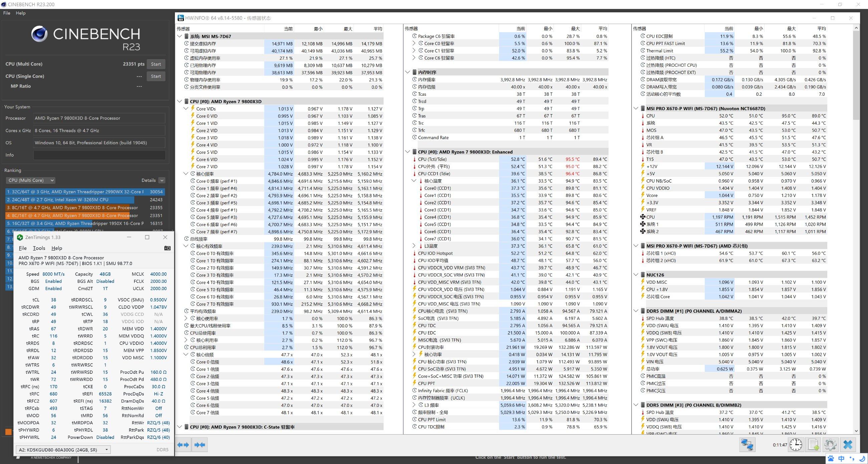Image resolution: width=868 pixels, height=464 pixels.
Task: Collapse the 核心频率 subtree
Action: [x=186, y=174]
